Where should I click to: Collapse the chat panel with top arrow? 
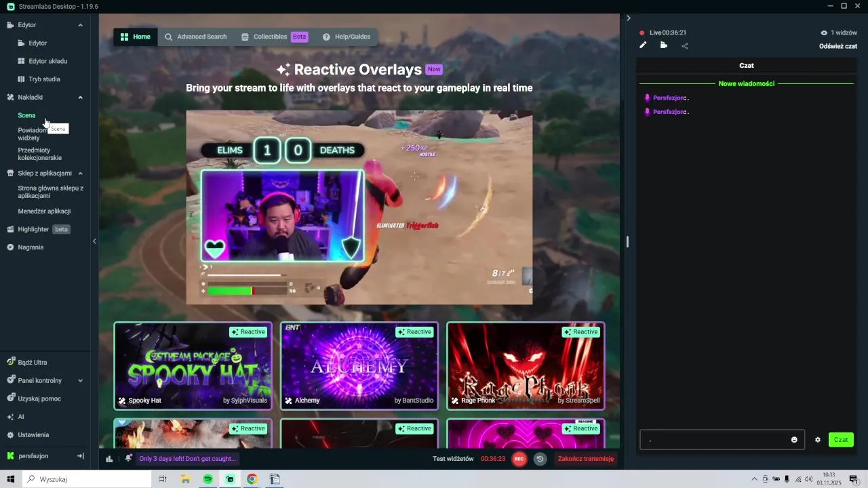tap(629, 18)
